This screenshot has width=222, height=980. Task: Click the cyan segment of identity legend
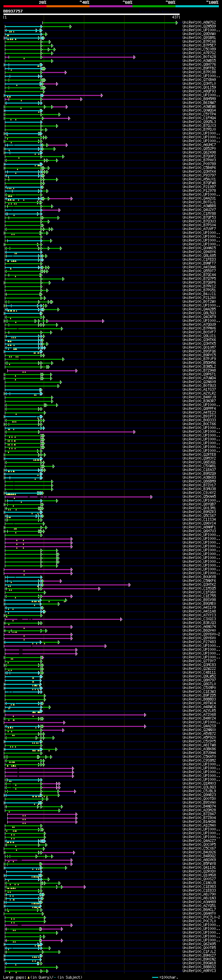[x=197, y=6]
